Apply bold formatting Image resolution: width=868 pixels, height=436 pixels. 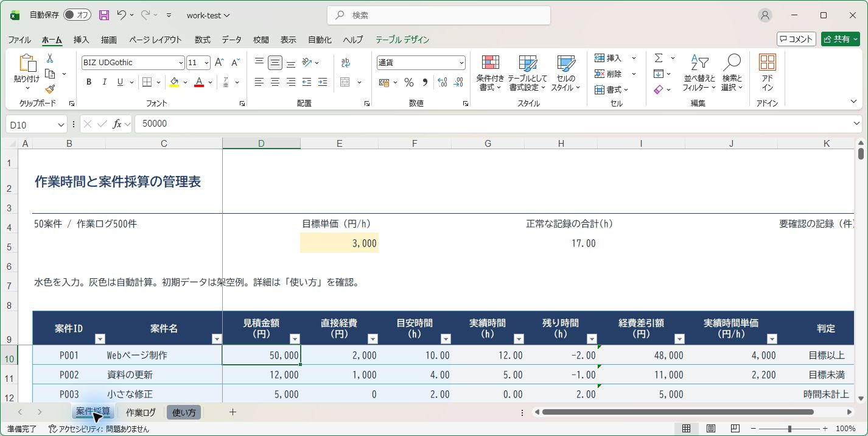pos(89,82)
